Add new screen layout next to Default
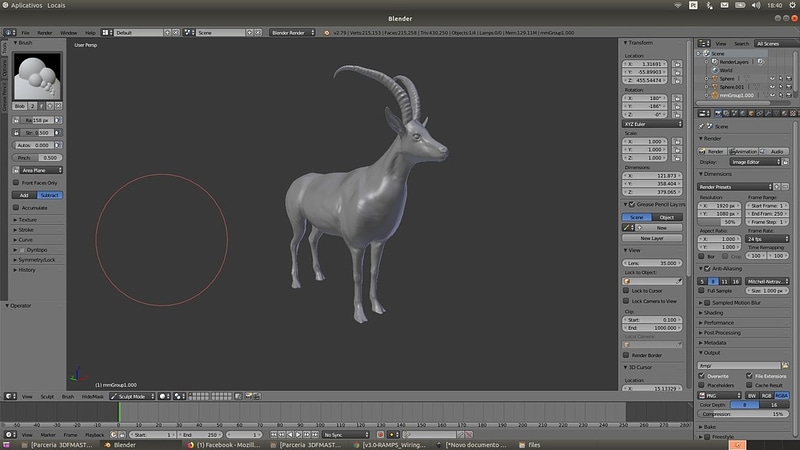Screen dimensions: 800x450 (167, 33)
